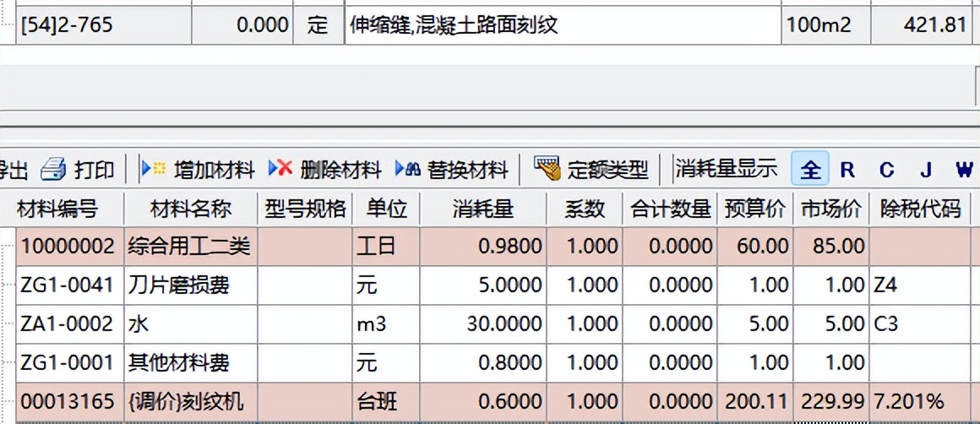Image resolution: width=980 pixels, height=424 pixels.
Task: Click the 台班 unit cell
Action: pyautogui.click(x=386, y=401)
